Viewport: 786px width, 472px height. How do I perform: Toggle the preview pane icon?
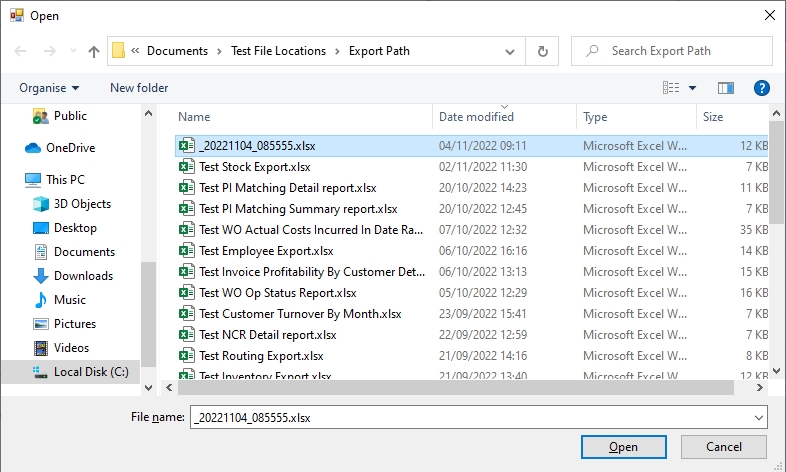pos(726,88)
